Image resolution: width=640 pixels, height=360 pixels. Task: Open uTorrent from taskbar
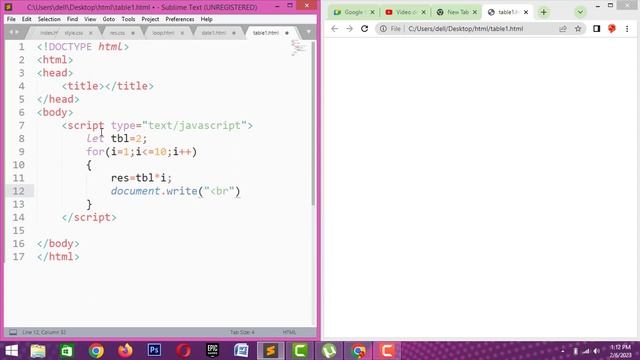(x=329, y=351)
